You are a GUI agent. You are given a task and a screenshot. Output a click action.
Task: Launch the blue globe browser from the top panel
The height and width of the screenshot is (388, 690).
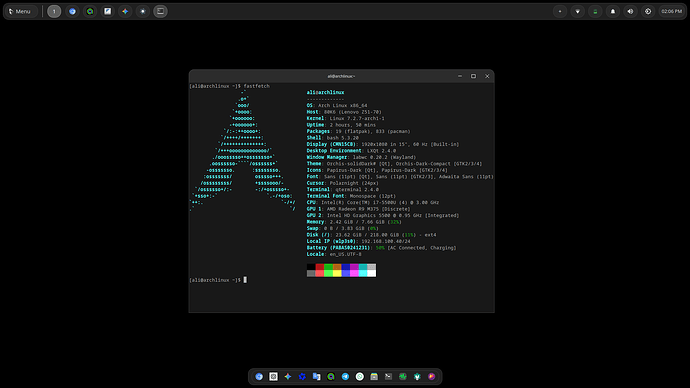click(72, 11)
